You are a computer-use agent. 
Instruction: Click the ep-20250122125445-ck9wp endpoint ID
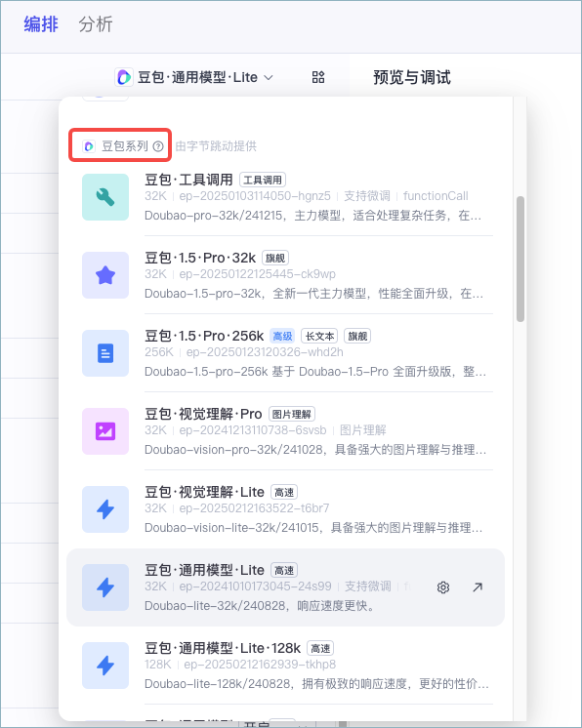tap(258, 274)
